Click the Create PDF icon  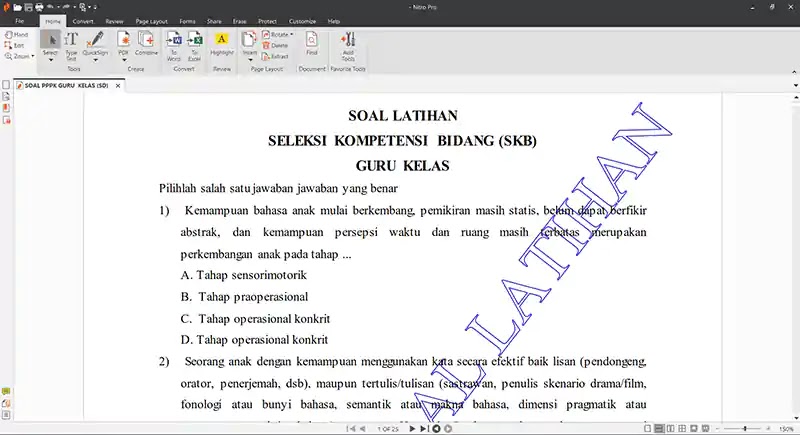[123, 40]
